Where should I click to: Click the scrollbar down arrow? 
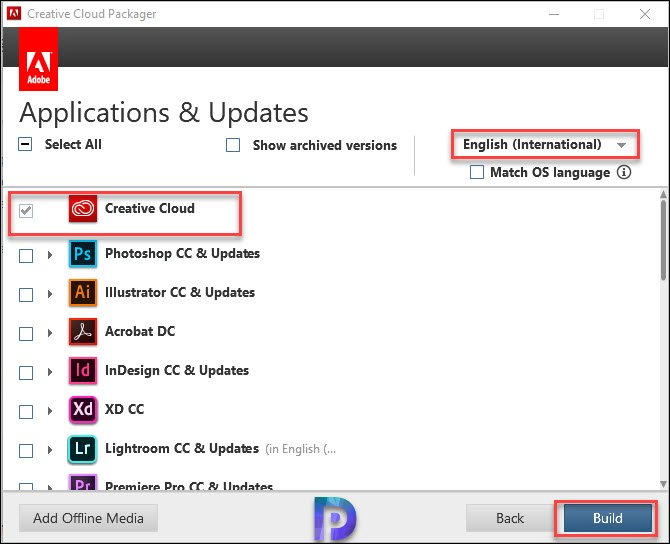tap(663, 484)
